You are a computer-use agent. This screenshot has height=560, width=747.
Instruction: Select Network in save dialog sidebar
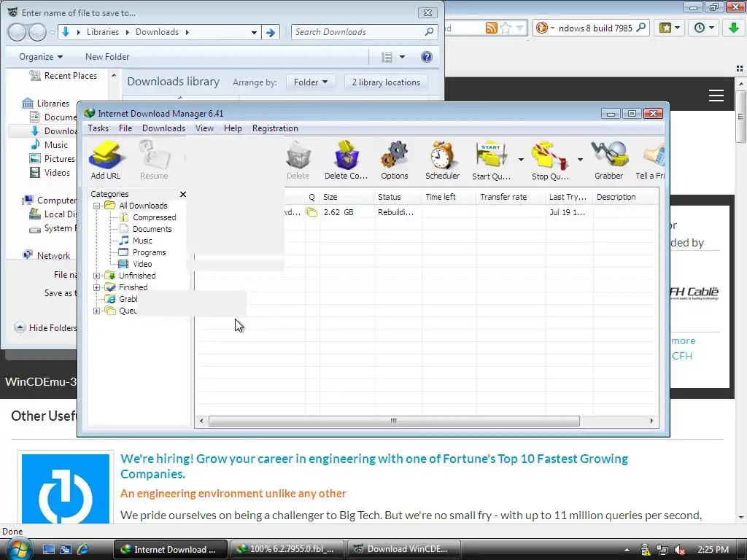pos(47,256)
